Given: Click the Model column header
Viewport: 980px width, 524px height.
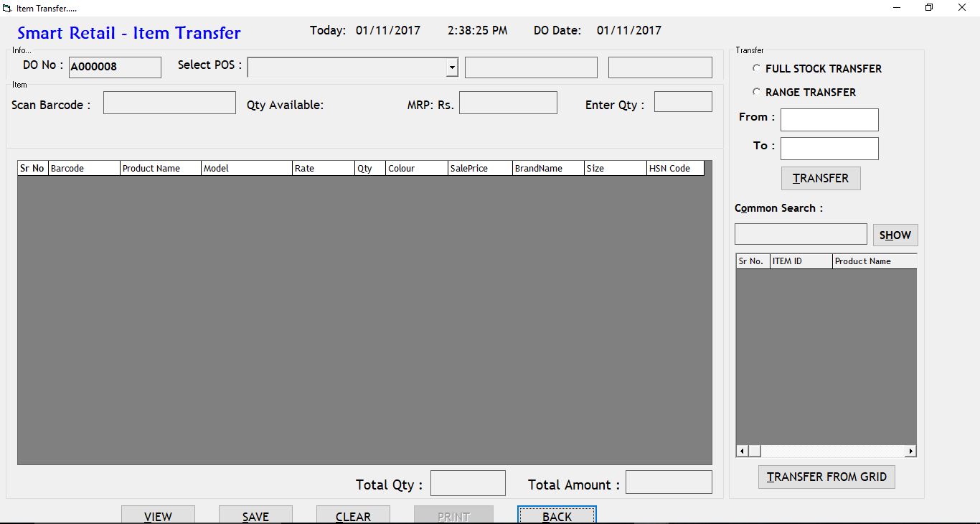Looking at the screenshot, I should (x=247, y=169).
